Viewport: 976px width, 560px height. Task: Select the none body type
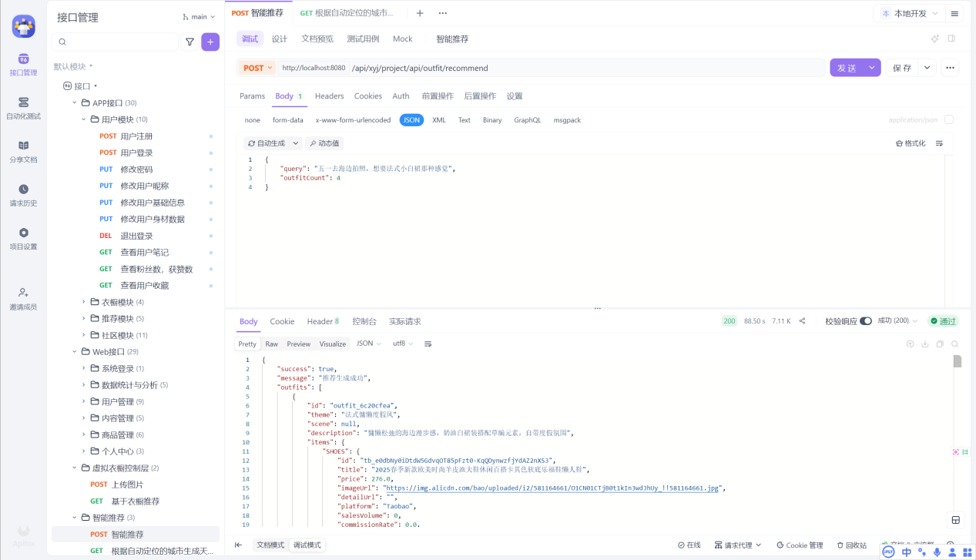click(253, 120)
